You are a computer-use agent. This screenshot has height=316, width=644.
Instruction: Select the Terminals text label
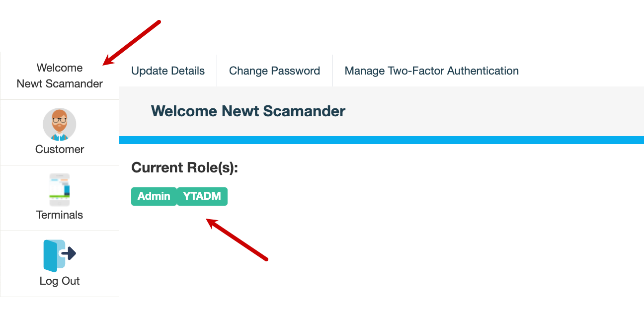pyautogui.click(x=60, y=215)
